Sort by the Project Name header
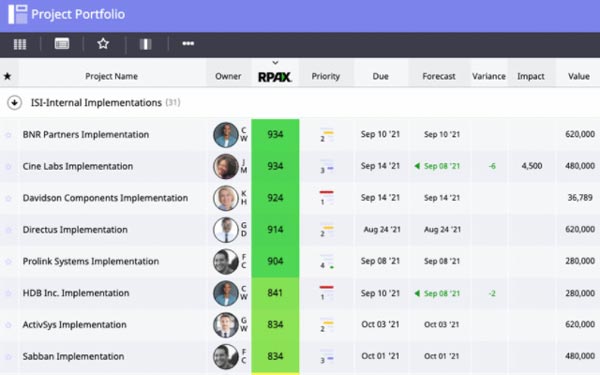 [x=111, y=76]
